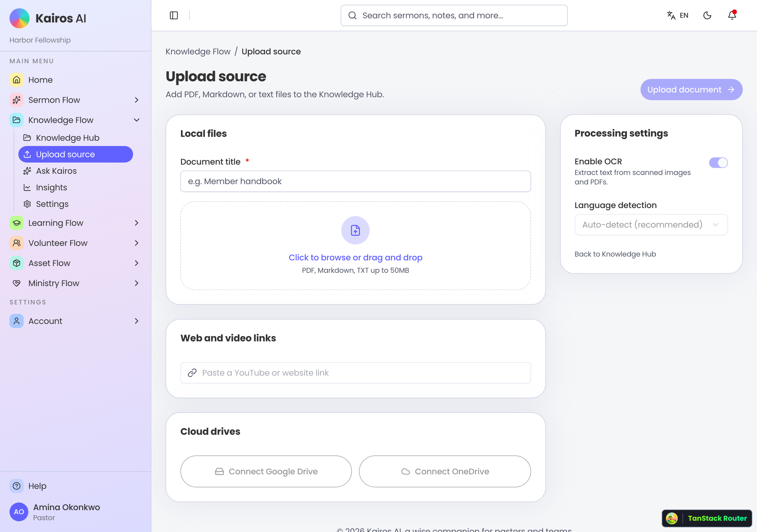The image size is (757, 532).
Task: Expand the Volunteer Flow chevron
Action: [137, 243]
